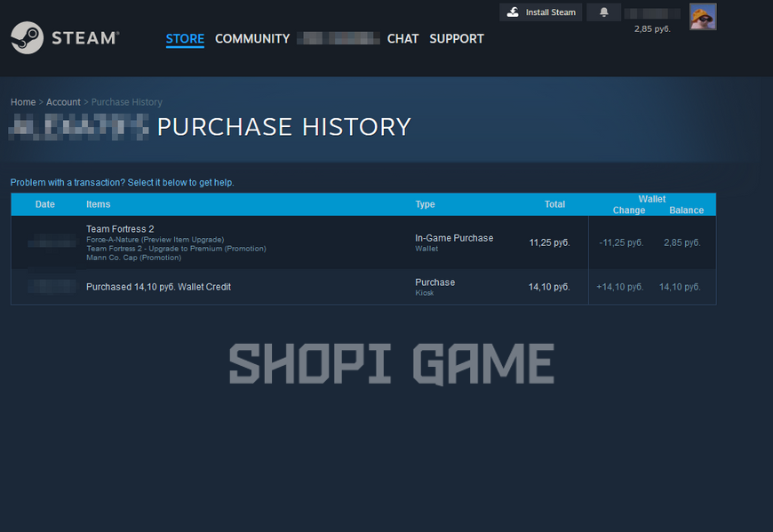Click the blurred date of Wallet Credit row
773x532 pixels.
52,286
